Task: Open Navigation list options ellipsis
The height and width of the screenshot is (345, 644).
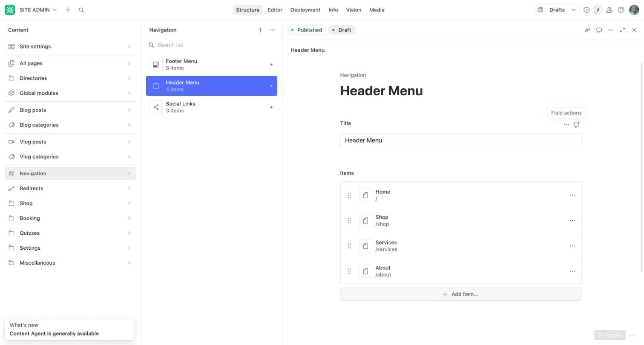Action: pyautogui.click(x=272, y=30)
